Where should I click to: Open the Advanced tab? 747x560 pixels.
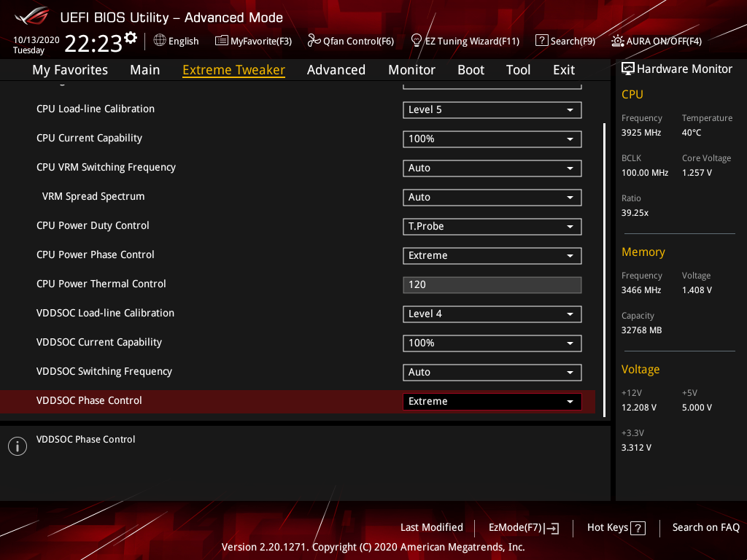(x=336, y=70)
